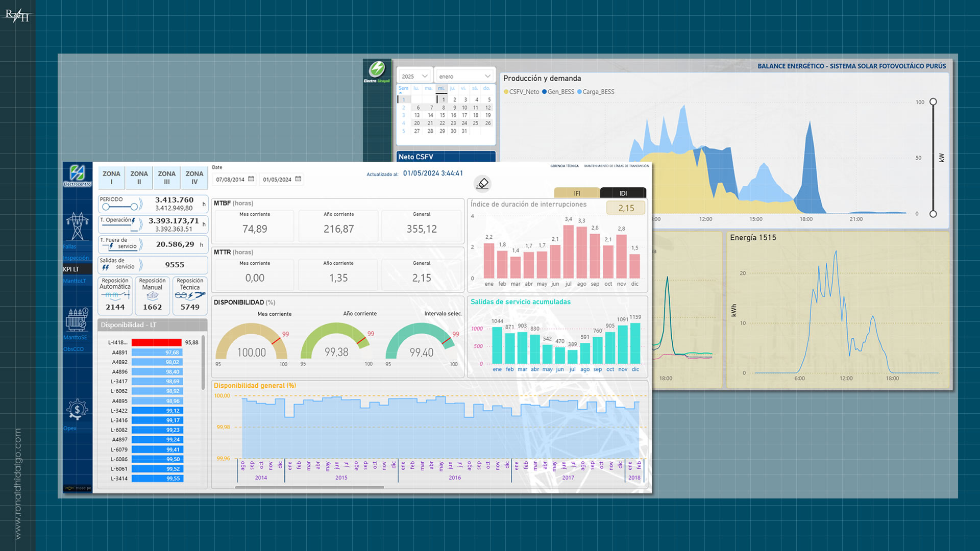
Task: Click the substation transformer icon in sidebar
Action: click(x=77, y=320)
